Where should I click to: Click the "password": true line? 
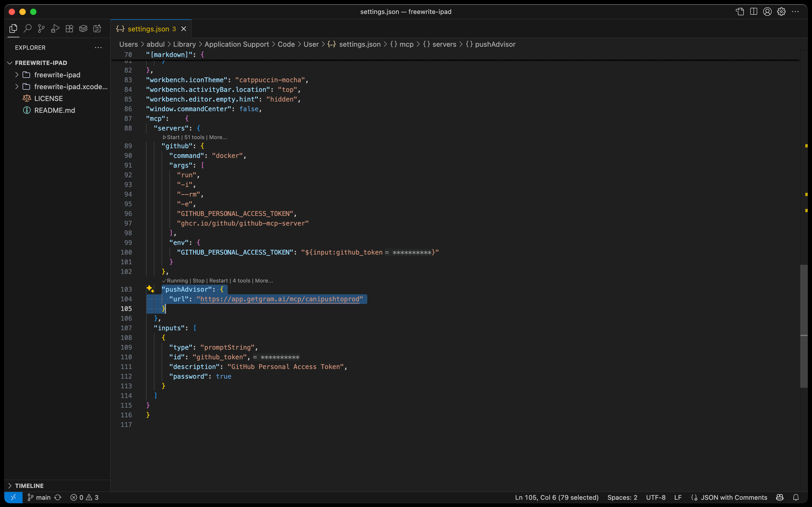200,376
